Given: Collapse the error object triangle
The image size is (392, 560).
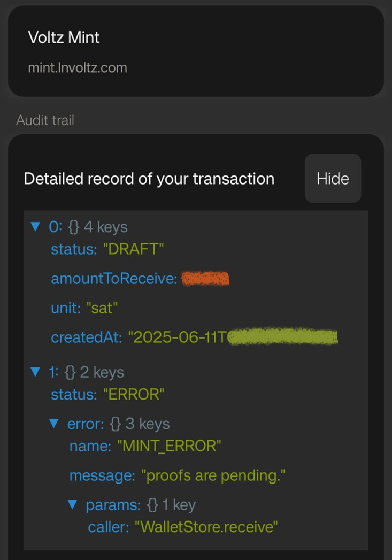Looking at the screenshot, I should pyautogui.click(x=54, y=424).
